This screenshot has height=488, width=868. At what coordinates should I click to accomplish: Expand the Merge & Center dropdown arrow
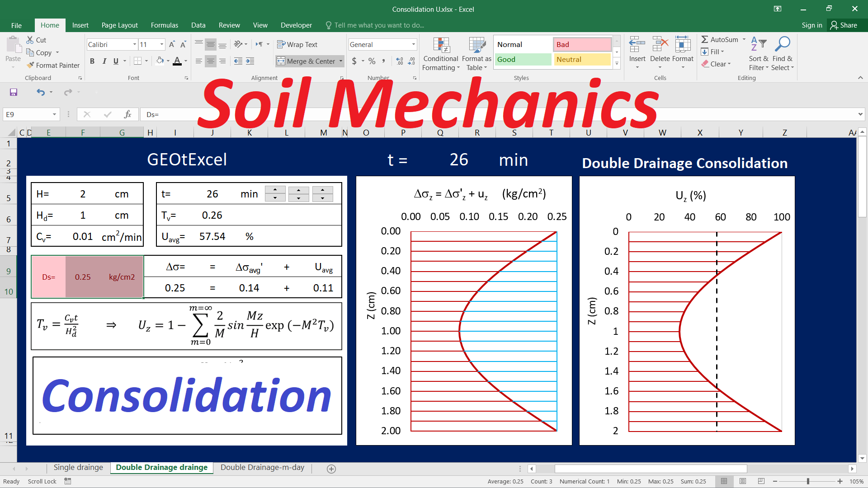click(341, 61)
